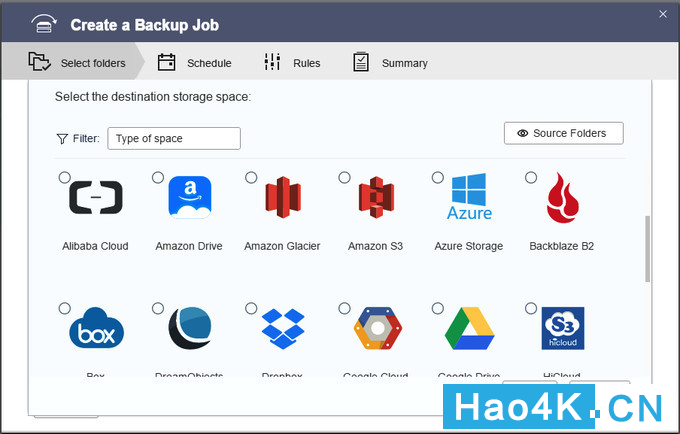The width and height of the screenshot is (680, 434).
Task: Click the Google Cloud hexagon icon
Action: [377, 328]
